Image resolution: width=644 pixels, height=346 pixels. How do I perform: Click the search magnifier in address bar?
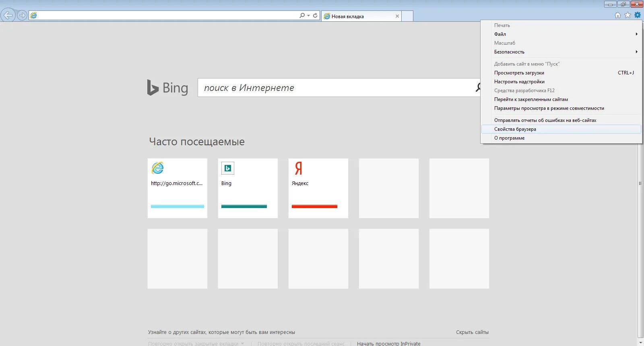click(x=302, y=15)
